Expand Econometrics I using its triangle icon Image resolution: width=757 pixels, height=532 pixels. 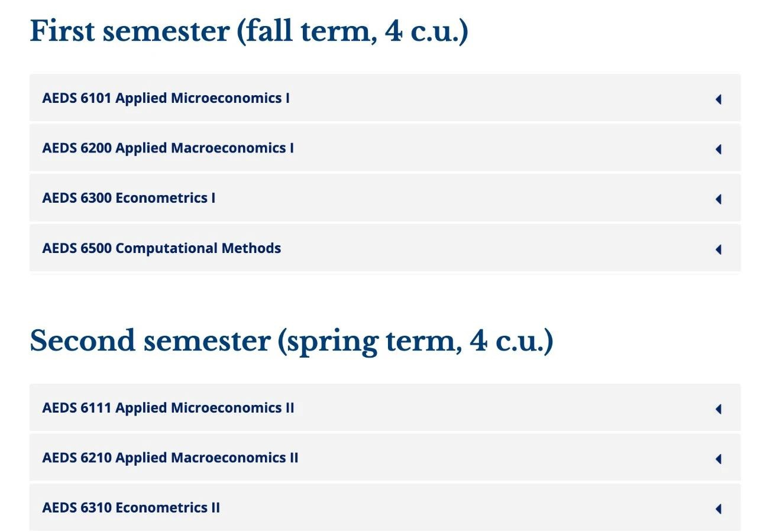(719, 199)
